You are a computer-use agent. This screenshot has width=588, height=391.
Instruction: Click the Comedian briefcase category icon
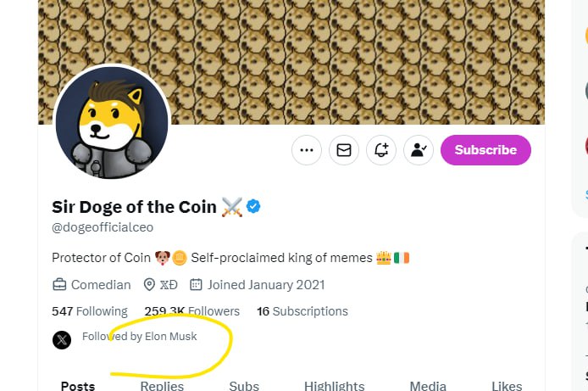[x=59, y=285]
